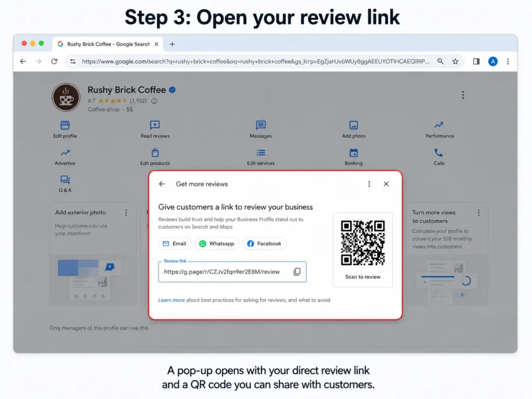This screenshot has width=532, height=399.
Task: Click the Rushy Brick Coffee logo thumbnail
Action: coord(66,97)
